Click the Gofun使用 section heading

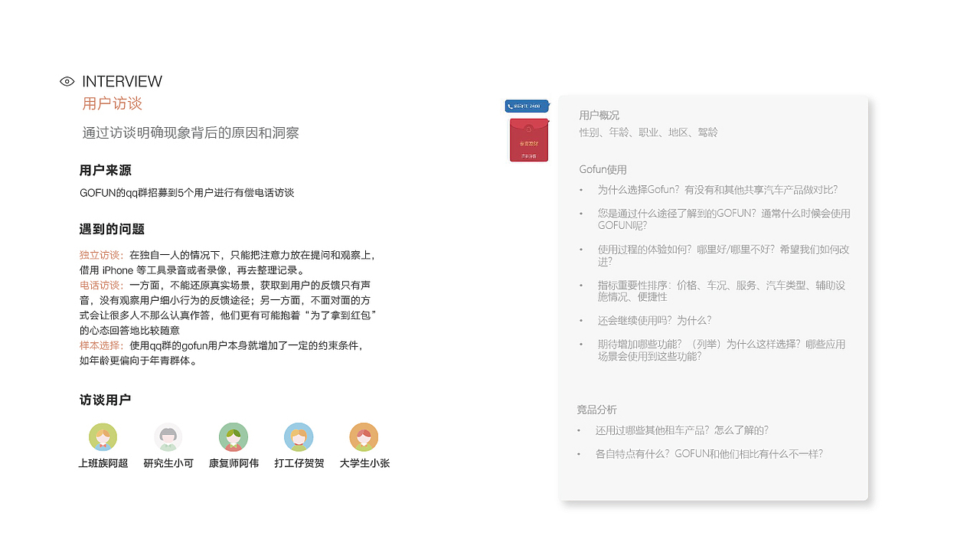[603, 170]
